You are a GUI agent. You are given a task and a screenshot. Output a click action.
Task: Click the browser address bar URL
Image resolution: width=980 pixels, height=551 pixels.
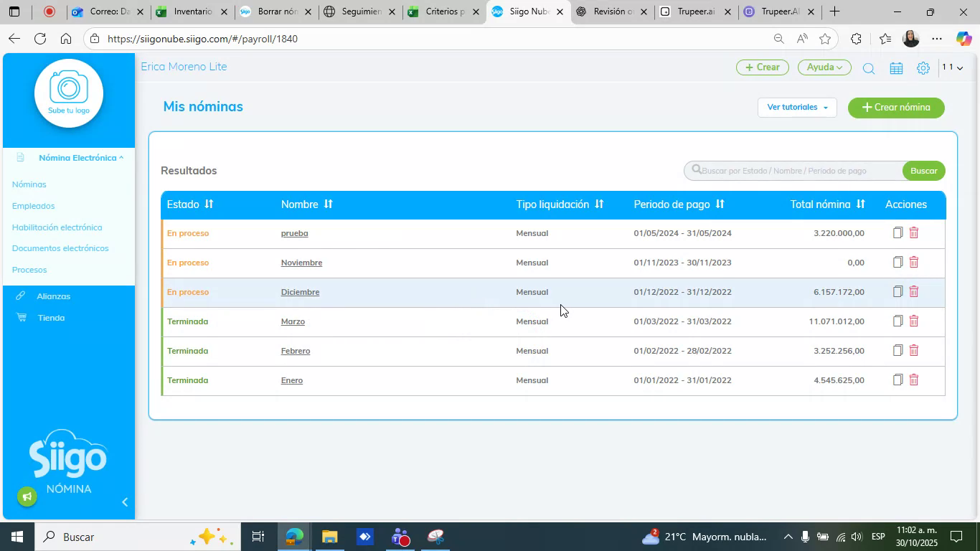(x=203, y=39)
